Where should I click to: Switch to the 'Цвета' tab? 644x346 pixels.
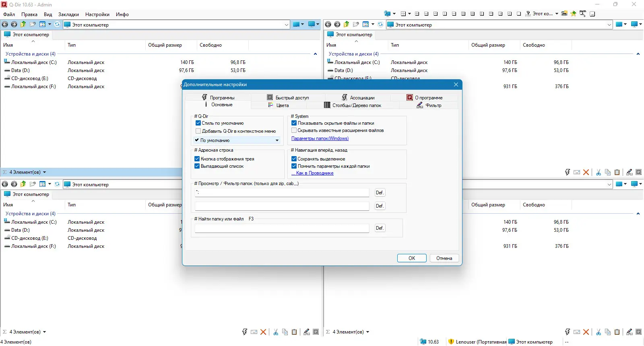279,105
